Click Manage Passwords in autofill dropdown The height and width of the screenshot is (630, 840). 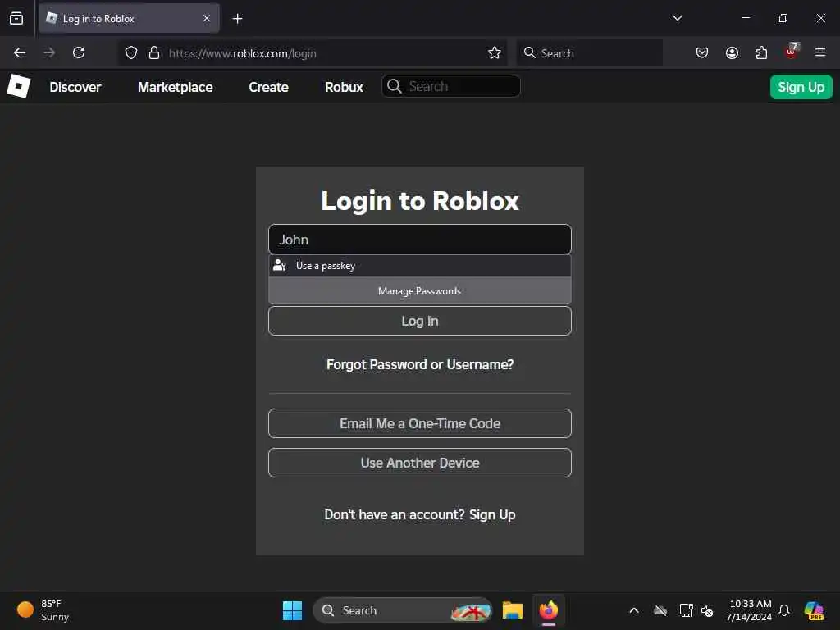pos(419,291)
